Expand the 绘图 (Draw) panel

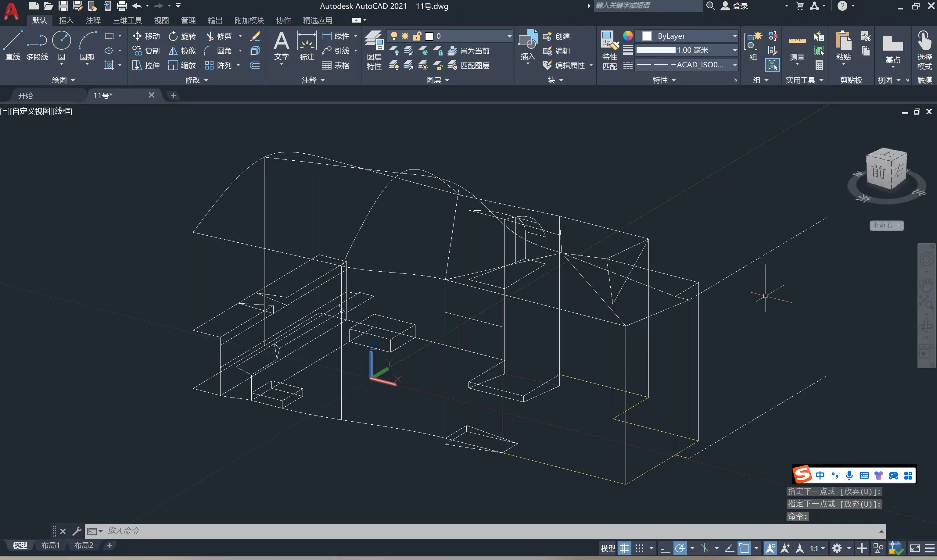63,80
